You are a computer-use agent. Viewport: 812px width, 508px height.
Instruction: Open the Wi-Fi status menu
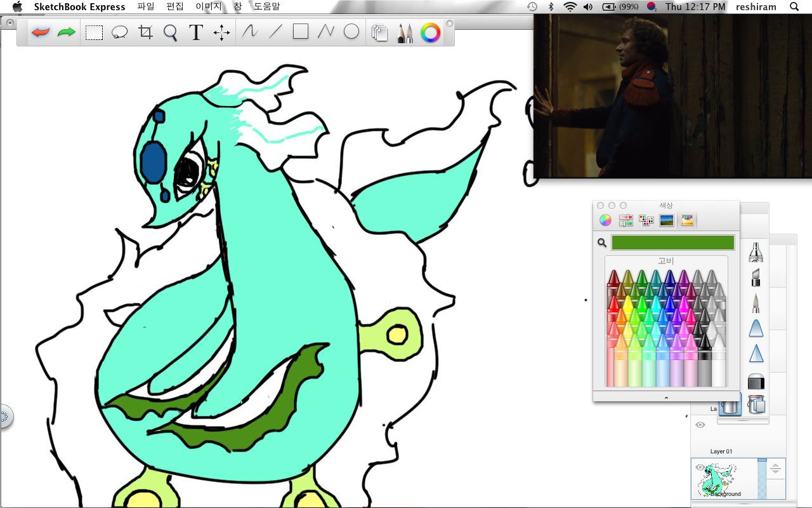[570, 6]
